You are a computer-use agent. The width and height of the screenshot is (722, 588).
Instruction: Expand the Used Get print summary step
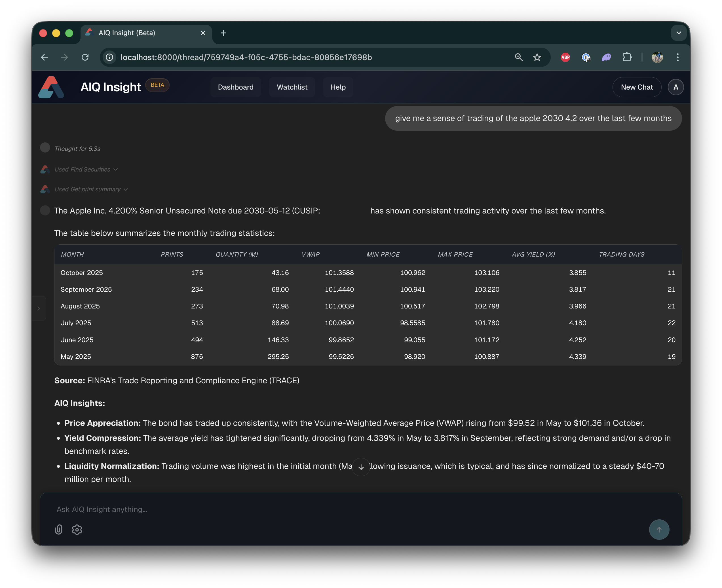click(91, 189)
